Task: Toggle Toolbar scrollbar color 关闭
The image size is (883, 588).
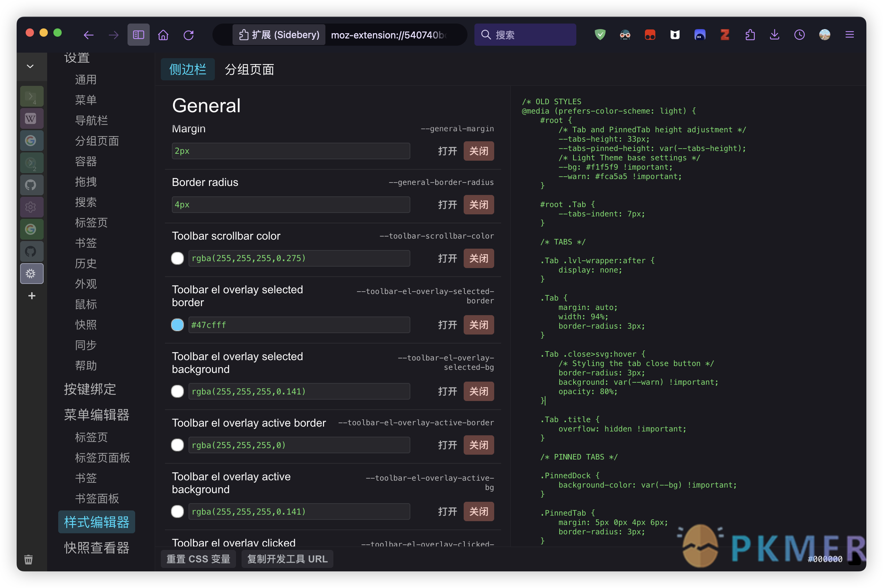Action: point(478,258)
